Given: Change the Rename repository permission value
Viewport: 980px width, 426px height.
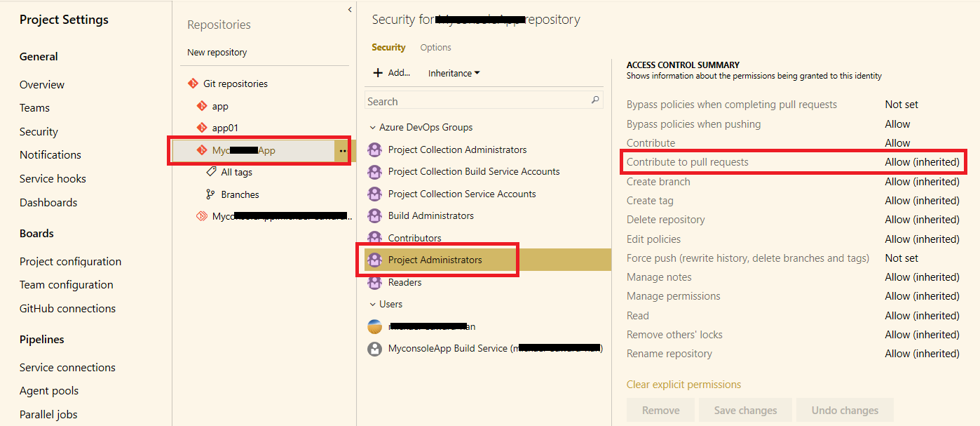Looking at the screenshot, I should point(922,354).
